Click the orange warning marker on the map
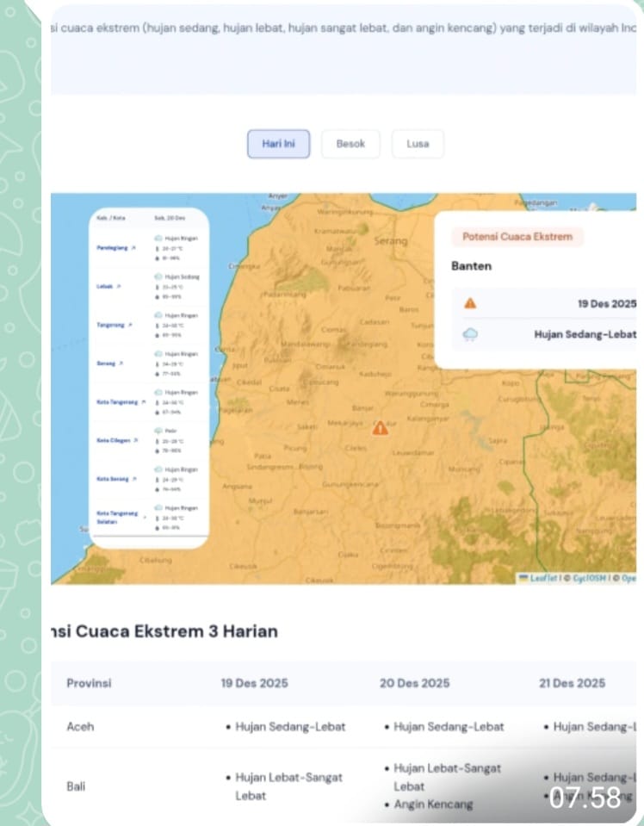 380,427
